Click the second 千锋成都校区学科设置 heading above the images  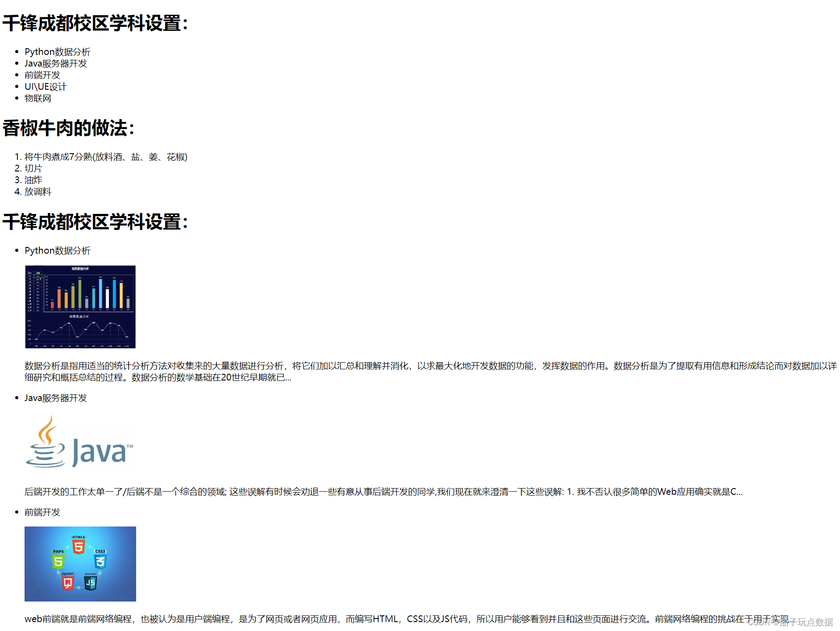[x=96, y=222]
